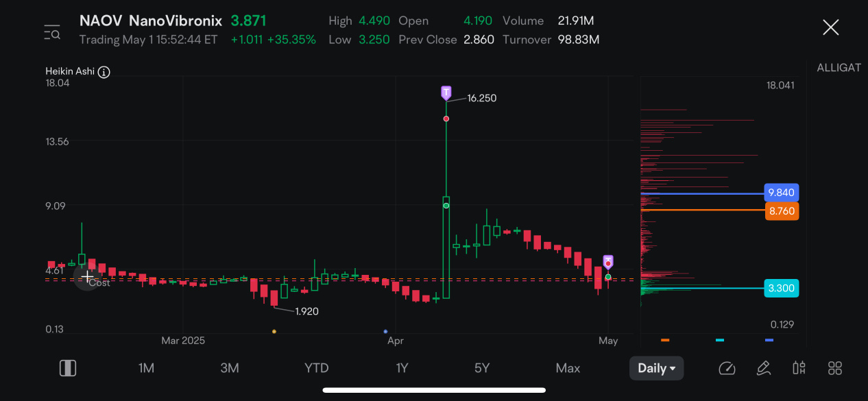868x401 pixels.
Task: Tap the 0.129 volume profile bottom label
Action: click(782, 324)
